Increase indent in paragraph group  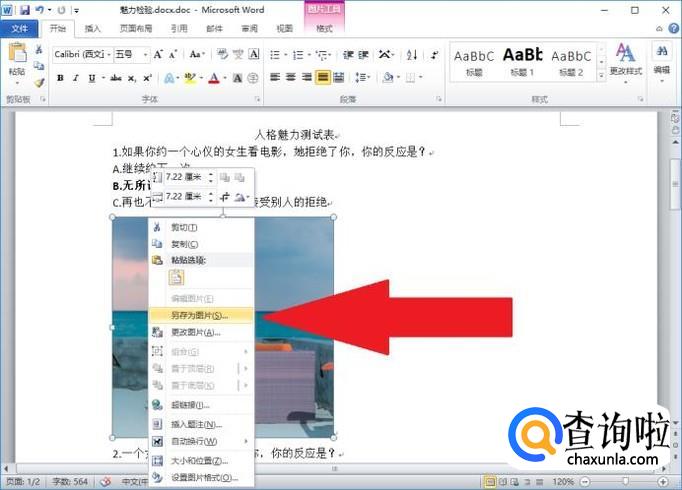coord(363,55)
